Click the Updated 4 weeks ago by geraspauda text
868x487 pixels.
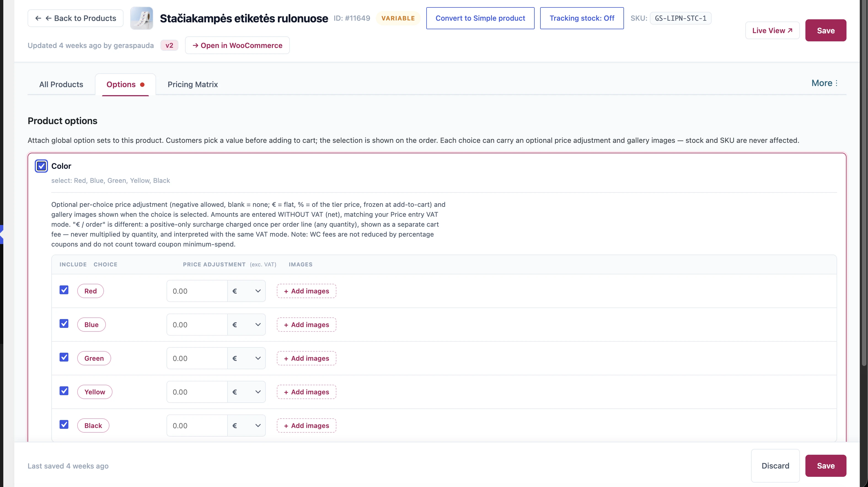91,45
